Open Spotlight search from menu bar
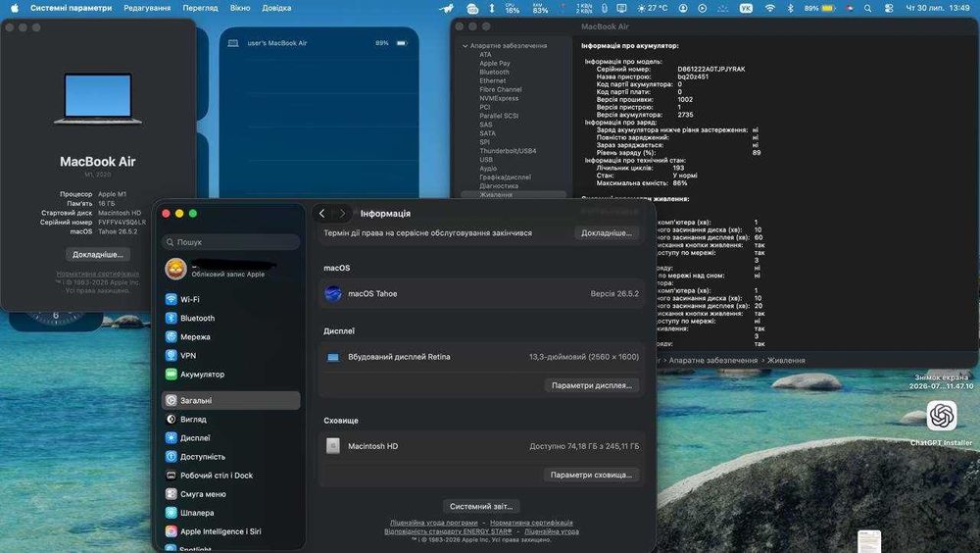Image resolution: width=980 pixels, height=553 pixels. point(867,8)
